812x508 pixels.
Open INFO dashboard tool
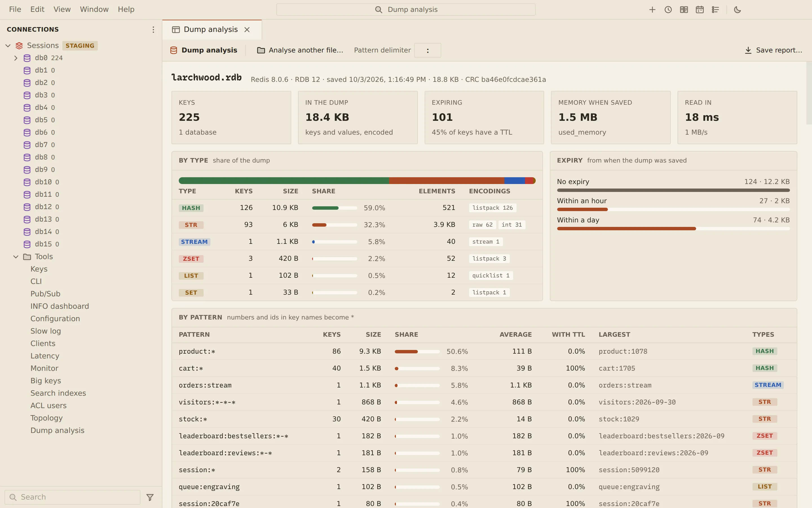click(x=60, y=306)
